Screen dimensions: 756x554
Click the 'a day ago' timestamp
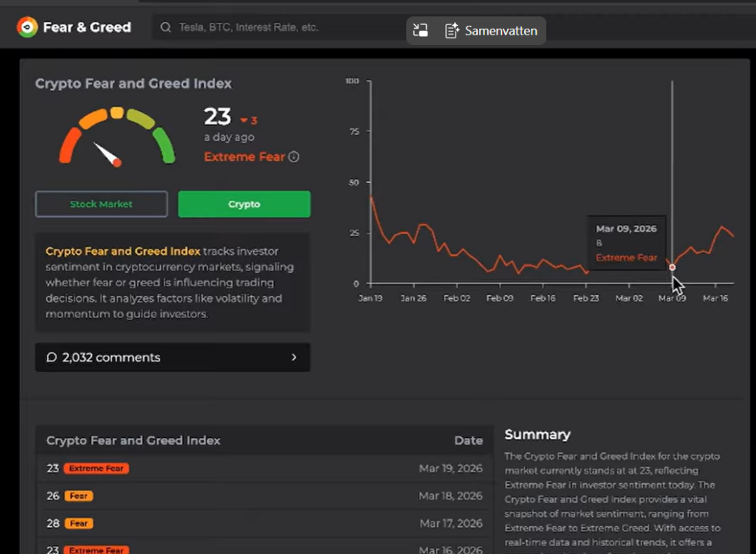tap(229, 137)
